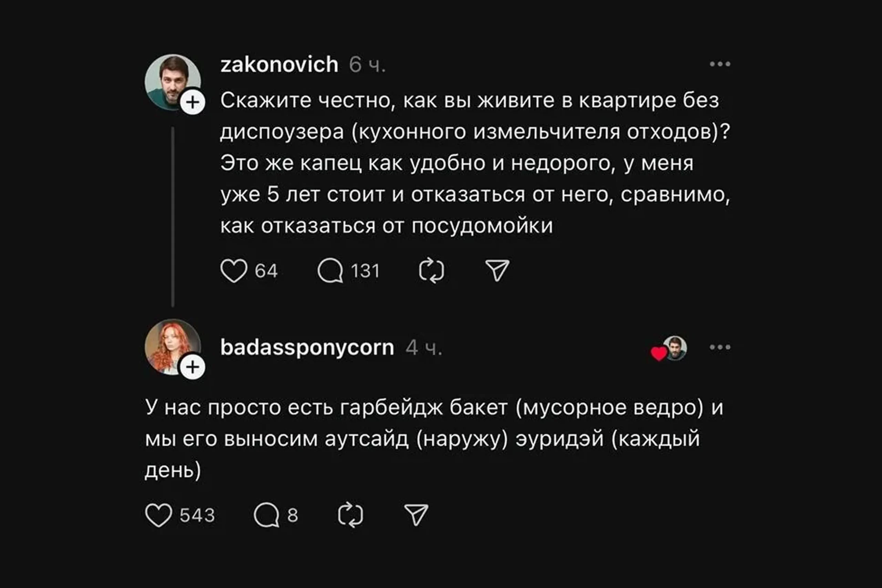This screenshot has height=588, width=882.
Task: View the 543 likes count on reply
Action: click(x=197, y=515)
